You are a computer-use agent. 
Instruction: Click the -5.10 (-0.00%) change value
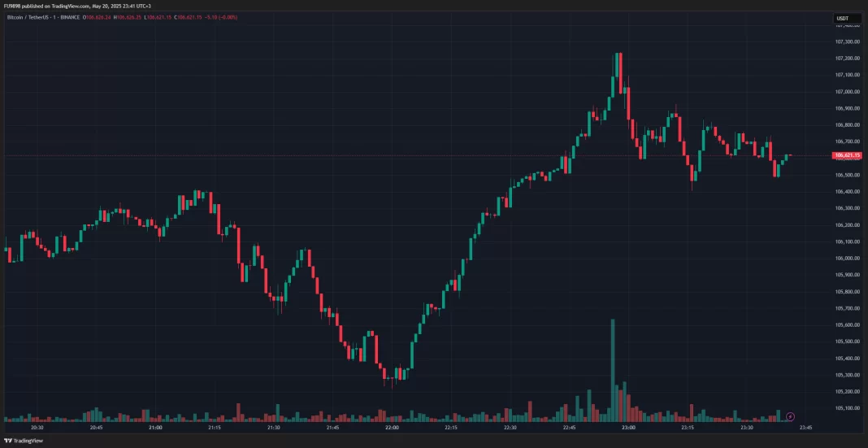221,19
